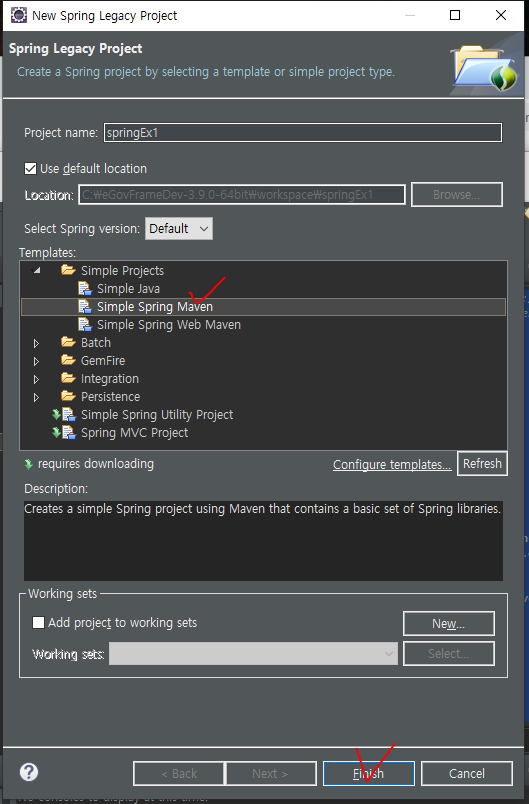This screenshot has height=804, width=529.
Task: Click the Simple Spring Web Maven icon
Action: pos(85,324)
